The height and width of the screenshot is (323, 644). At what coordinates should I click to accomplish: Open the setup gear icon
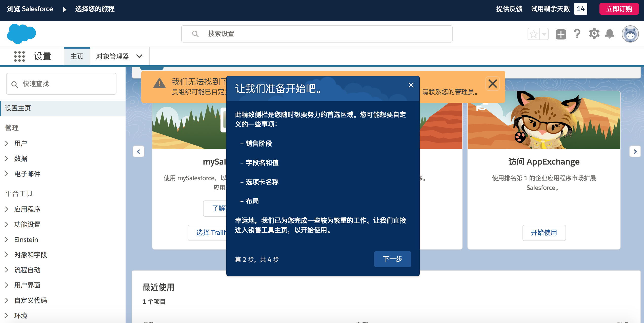(x=594, y=34)
